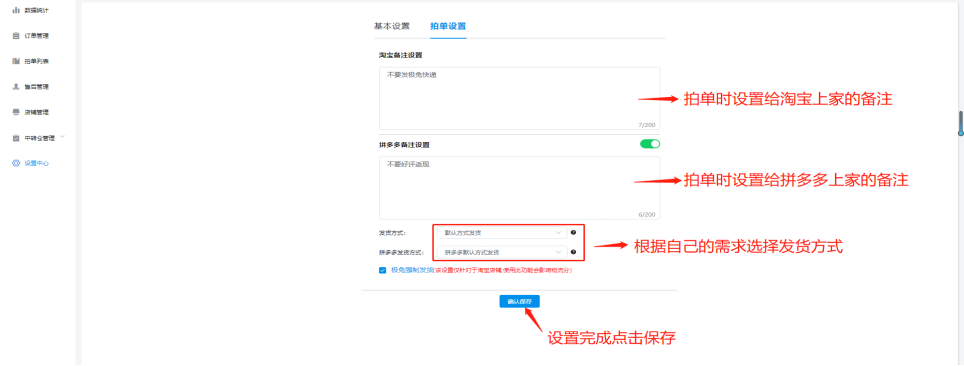
Task: Switch to the 基本设置 tab
Action: tap(392, 26)
